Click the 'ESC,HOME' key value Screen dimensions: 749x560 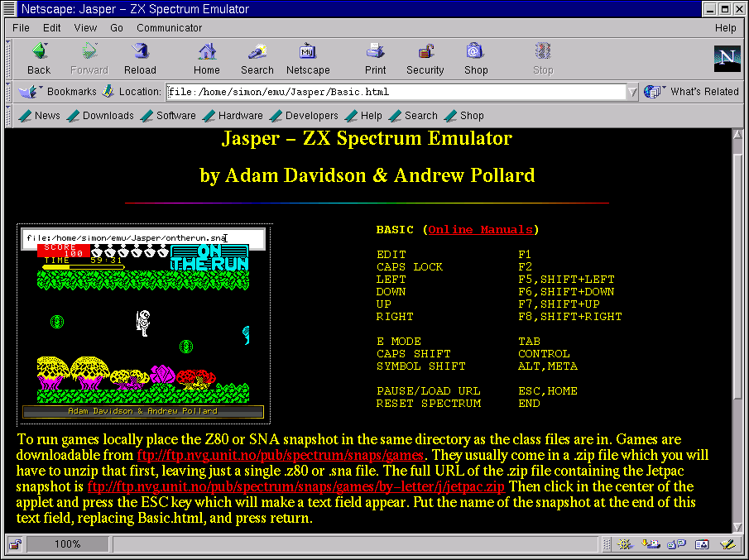pos(548,391)
